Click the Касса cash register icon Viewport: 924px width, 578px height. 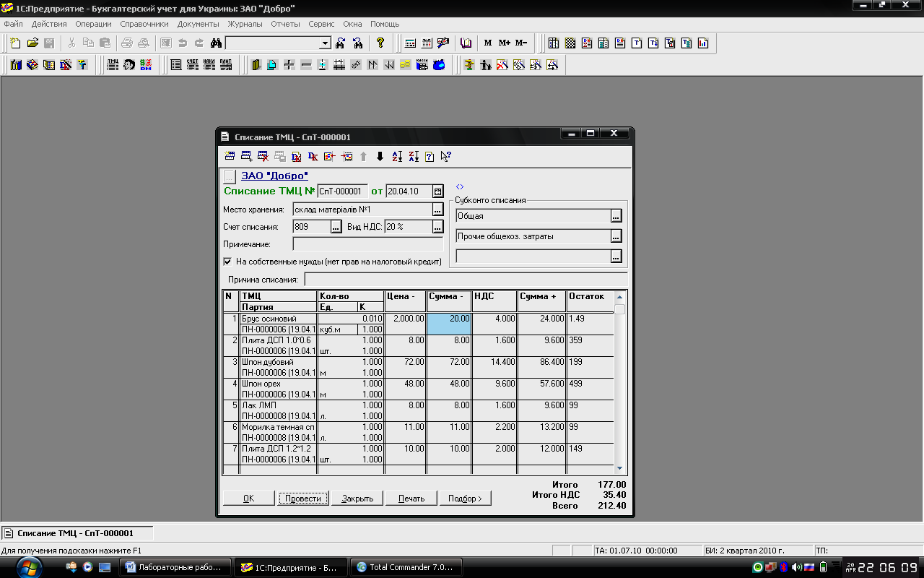(x=422, y=65)
